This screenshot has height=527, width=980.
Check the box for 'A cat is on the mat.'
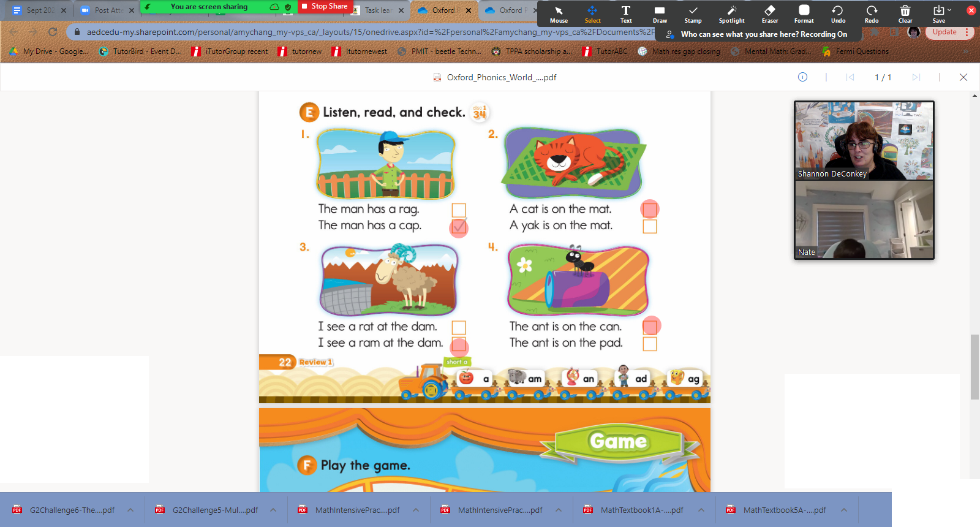click(x=650, y=210)
